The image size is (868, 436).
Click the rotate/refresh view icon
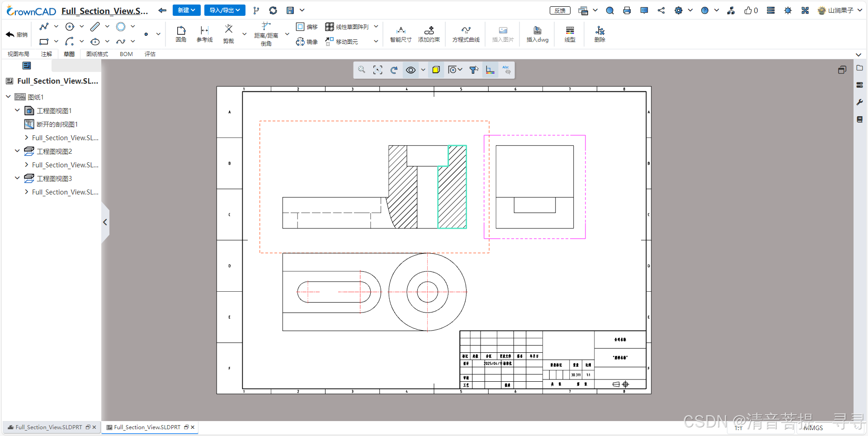394,70
